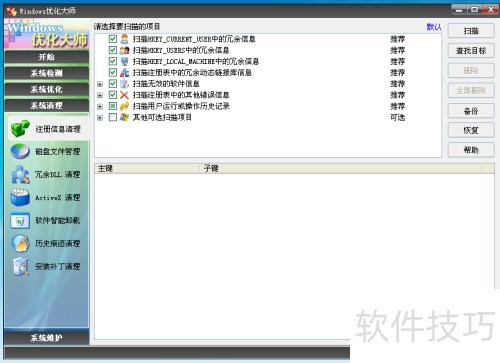The height and width of the screenshot is (363, 500).
Task: Click the 扫描 button
Action: pyautogui.click(x=471, y=31)
